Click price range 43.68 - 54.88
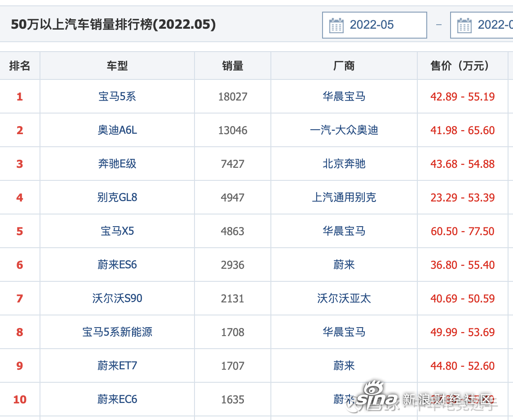 pos(463,164)
